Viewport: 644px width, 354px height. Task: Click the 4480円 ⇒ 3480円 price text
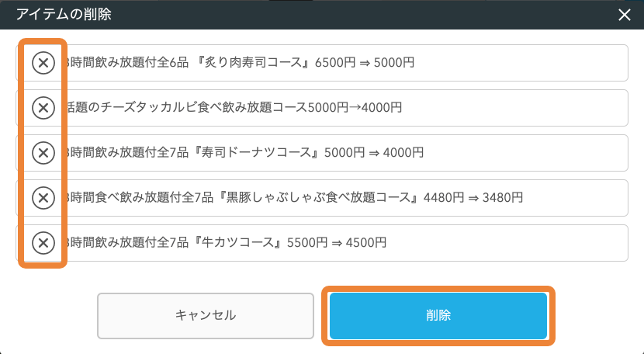point(473,197)
